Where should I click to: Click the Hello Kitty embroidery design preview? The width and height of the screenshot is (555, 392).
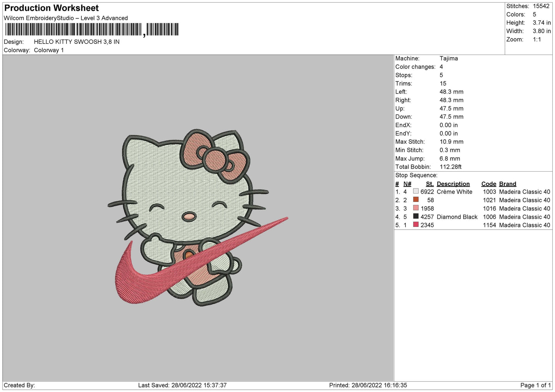tap(198, 218)
